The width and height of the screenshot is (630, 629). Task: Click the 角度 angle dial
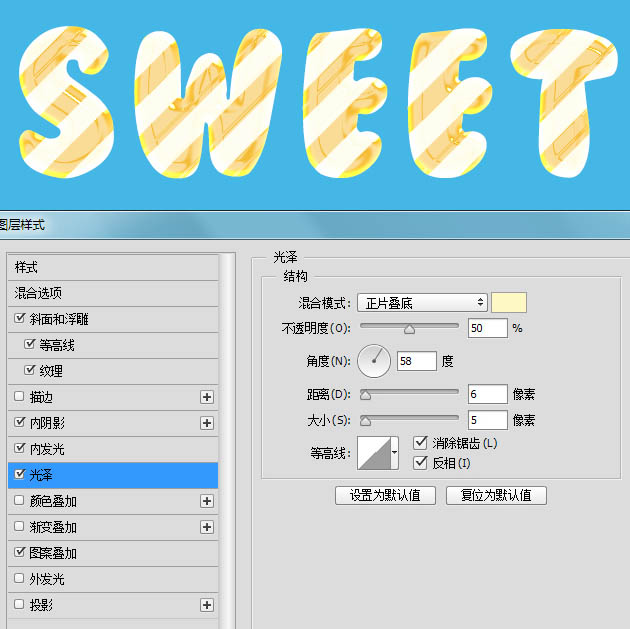(374, 361)
